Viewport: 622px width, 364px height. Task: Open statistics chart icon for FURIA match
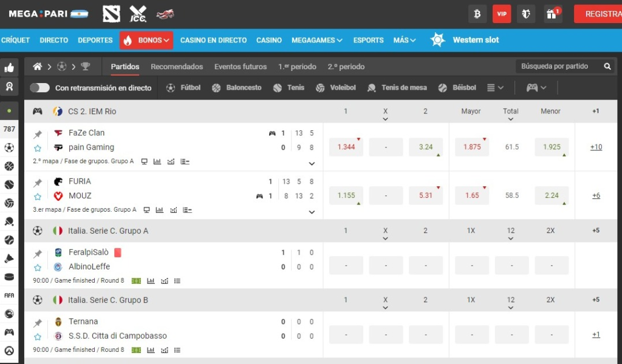[x=160, y=210]
